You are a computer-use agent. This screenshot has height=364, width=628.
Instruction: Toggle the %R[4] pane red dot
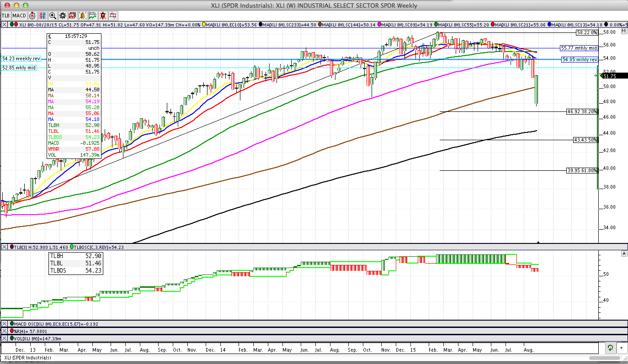click(12, 331)
